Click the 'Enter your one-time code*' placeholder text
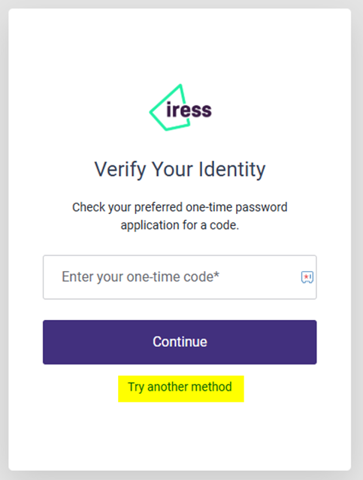This screenshot has width=363, height=480. click(x=140, y=277)
